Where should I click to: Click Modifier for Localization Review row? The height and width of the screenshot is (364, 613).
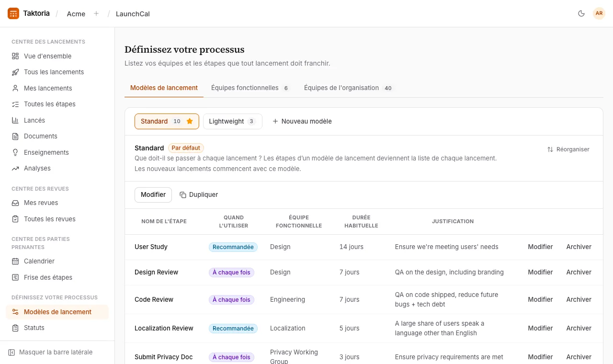[x=540, y=328]
